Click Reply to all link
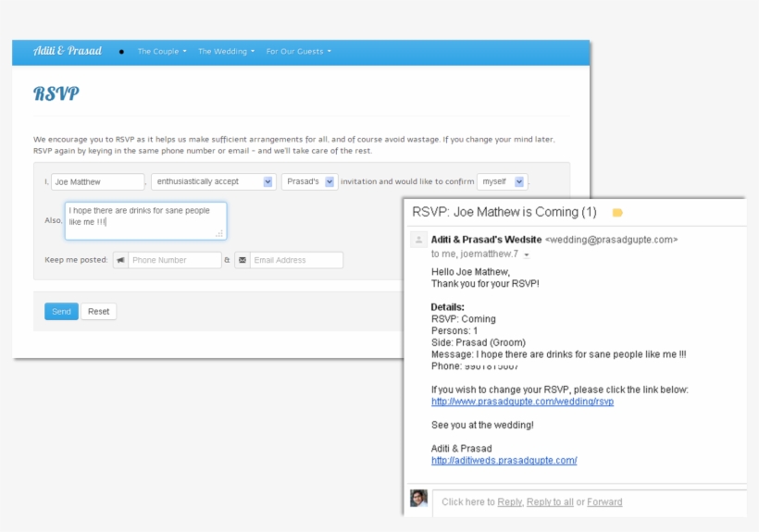This screenshot has width=759, height=532. pyautogui.click(x=550, y=502)
